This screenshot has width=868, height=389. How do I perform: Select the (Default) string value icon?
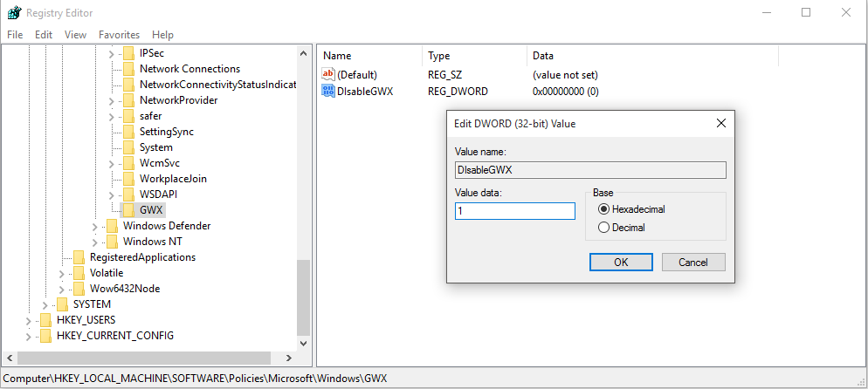click(x=328, y=74)
